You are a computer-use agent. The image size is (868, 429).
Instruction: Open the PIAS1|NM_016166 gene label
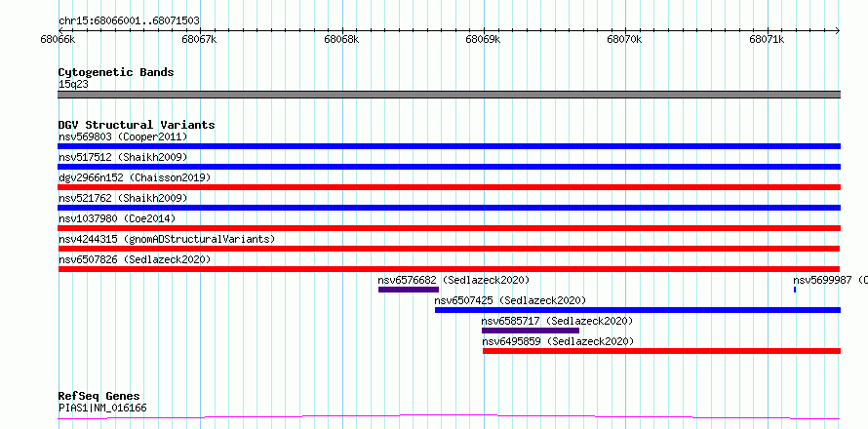click(x=102, y=408)
